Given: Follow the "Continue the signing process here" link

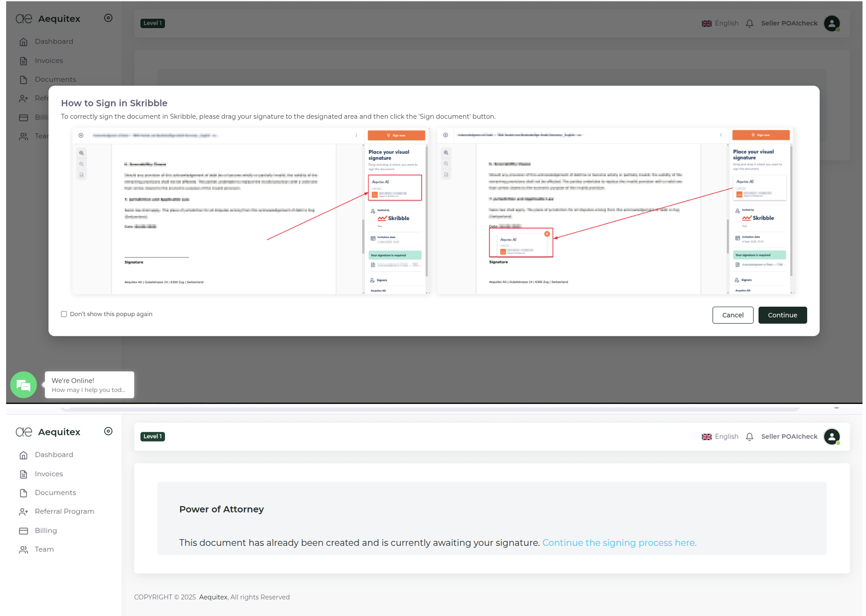Looking at the screenshot, I should point(619,543).
